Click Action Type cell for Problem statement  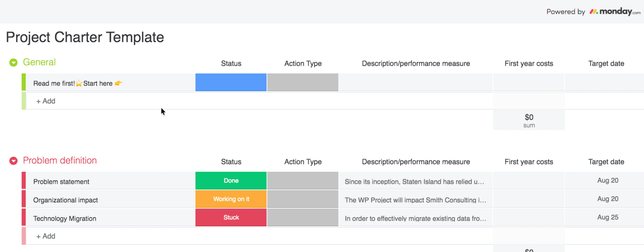[x=303, y=181]
